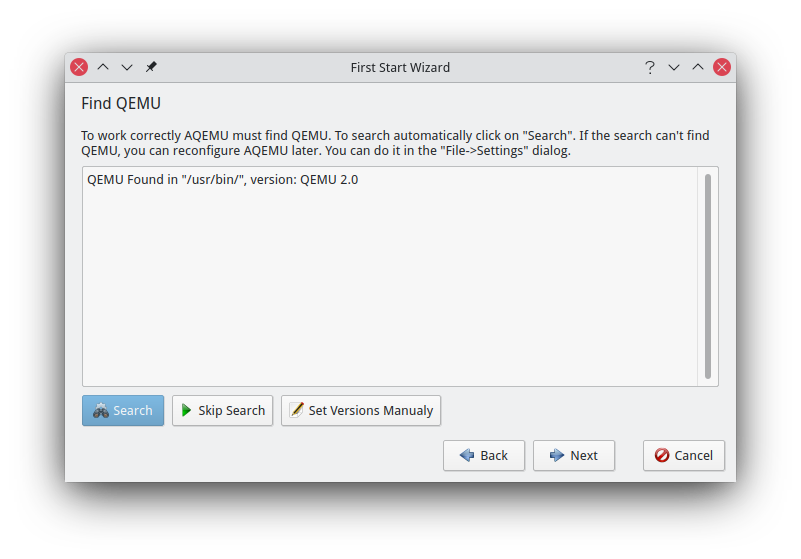Click the red X in the top-left corner
The image size is (801, 559).
(x=79, y=67)
